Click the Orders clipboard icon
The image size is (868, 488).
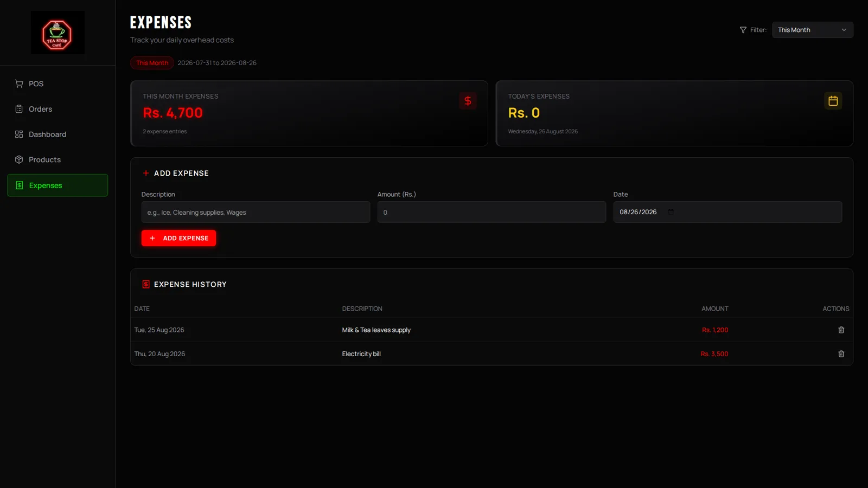(19, 109)
